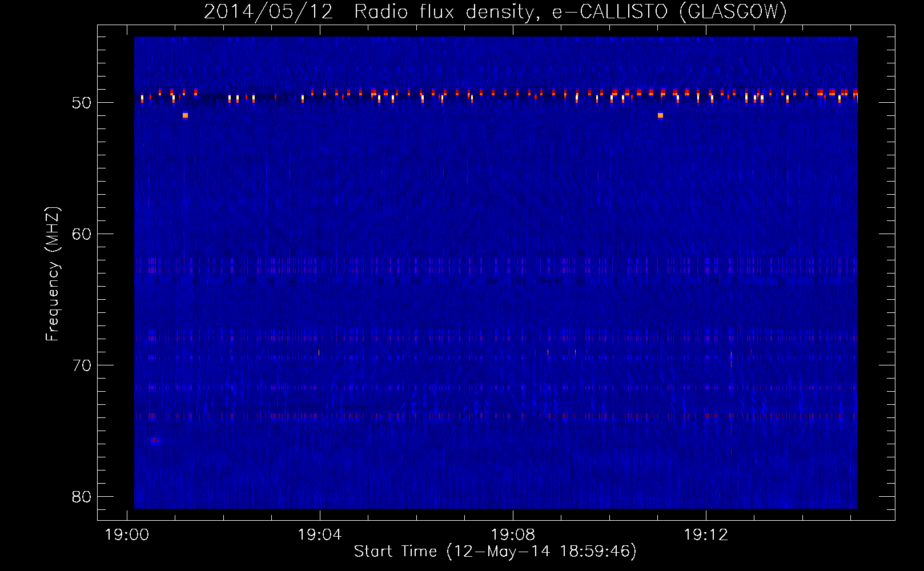Click the "80" frequency tick label

(82, 497)
